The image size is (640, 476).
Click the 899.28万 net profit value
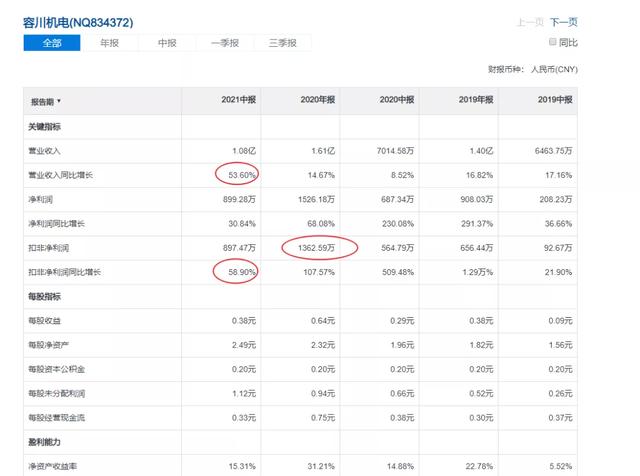point(240,200)
